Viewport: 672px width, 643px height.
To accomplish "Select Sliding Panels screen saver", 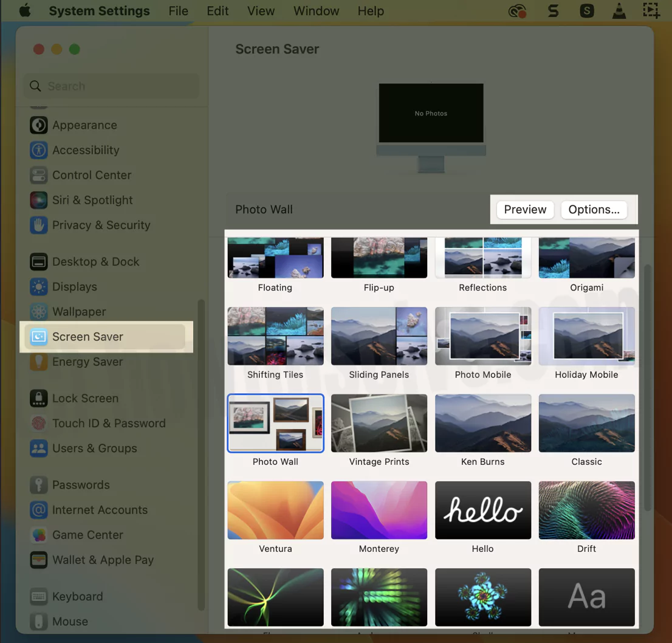I will click(x=379, y=336).
